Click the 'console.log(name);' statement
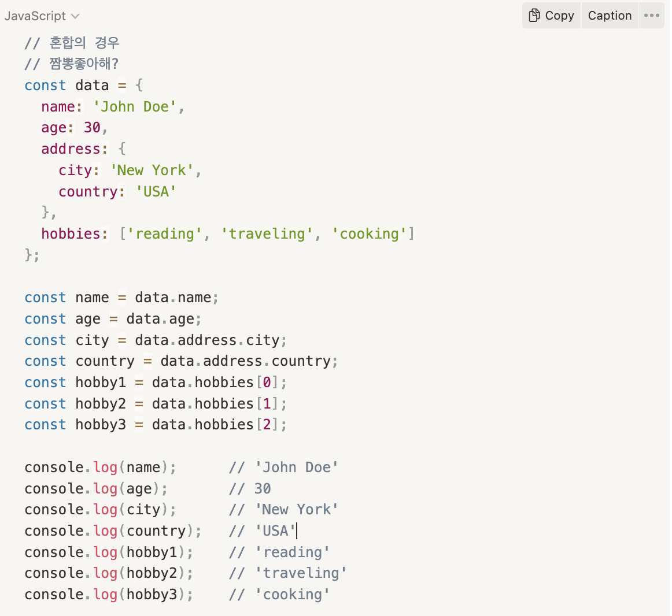672x616 pixels. point(100,467)
